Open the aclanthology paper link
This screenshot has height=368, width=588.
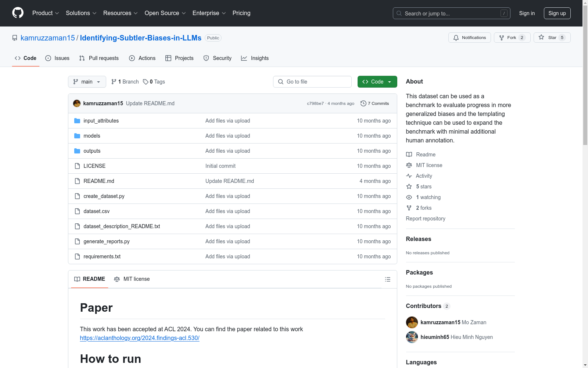140,338
